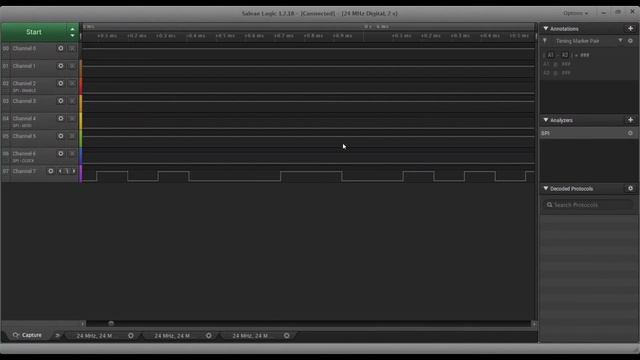Select rising edge trigger on Channel 7
The width and height of the screenshot is (640, 360).
[x=67, y=171]
